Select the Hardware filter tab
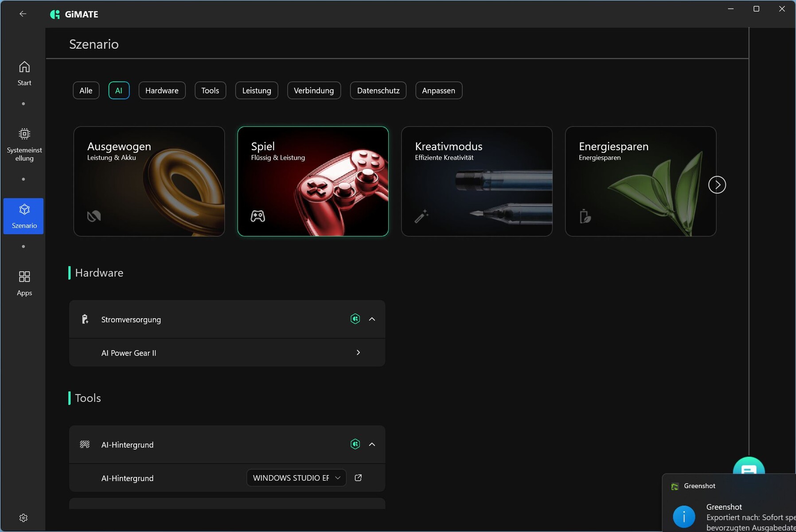The height and width of the screenshot is (532, 796). 162,90
